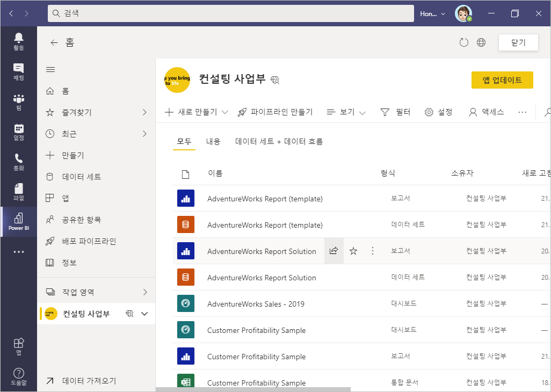The image size is (551, 392).
Task: Click the back navigation arrow in title bar
Action: coord(11,13)
